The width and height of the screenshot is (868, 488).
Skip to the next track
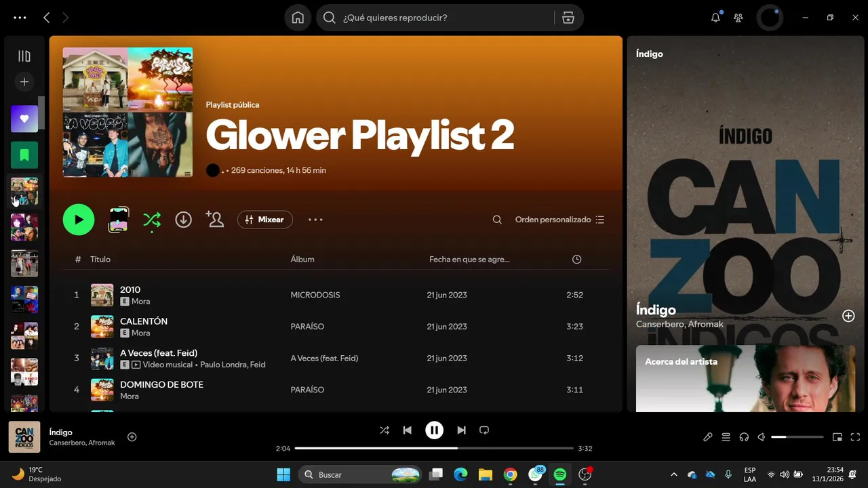pos(461,430)
